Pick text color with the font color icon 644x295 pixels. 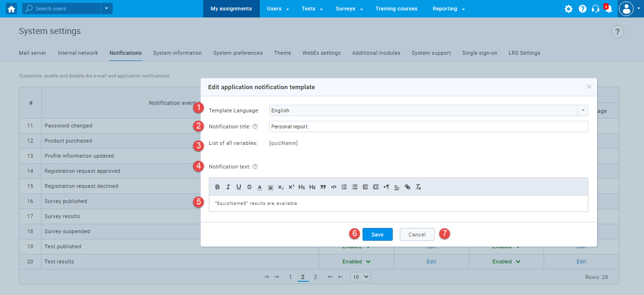(260, 187)
